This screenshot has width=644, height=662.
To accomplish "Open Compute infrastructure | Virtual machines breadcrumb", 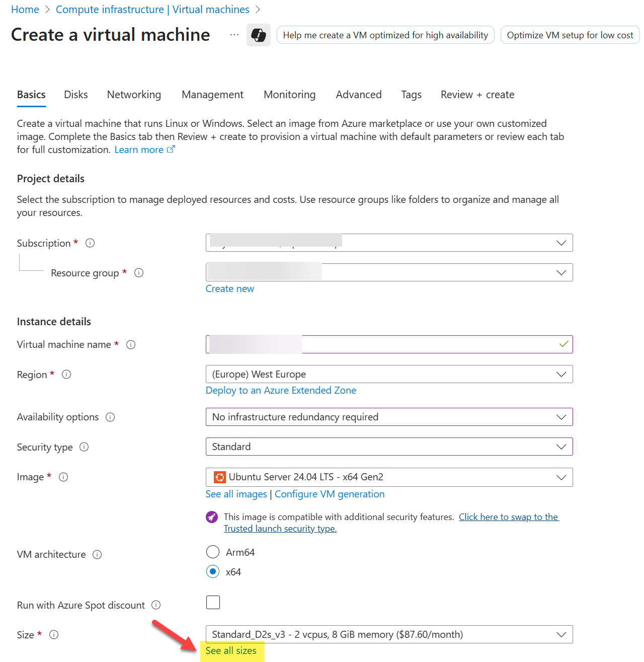I will [152, 10].
